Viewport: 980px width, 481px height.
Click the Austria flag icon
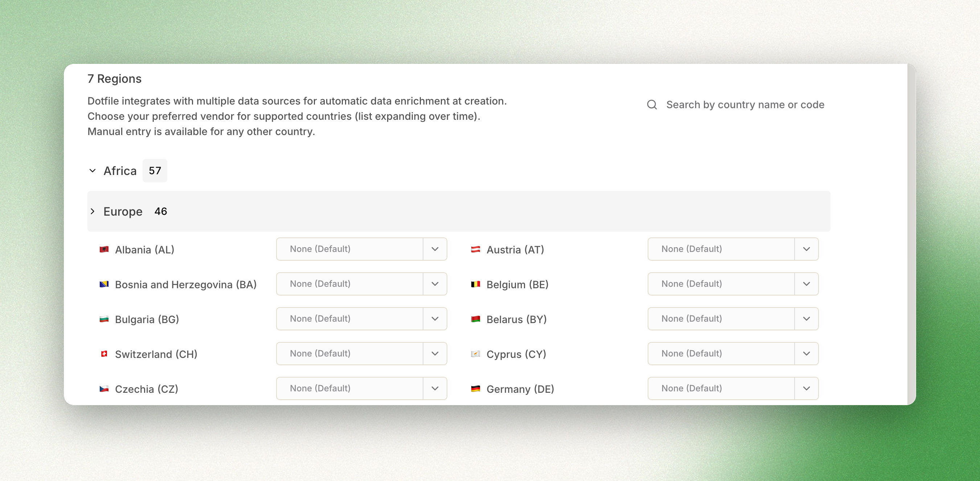[x=476, y=249]
